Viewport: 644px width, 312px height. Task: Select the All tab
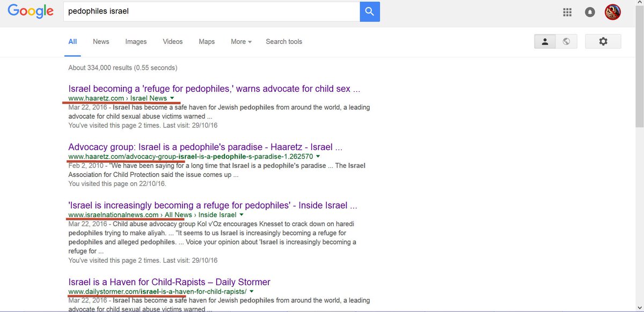coord(72,42)
